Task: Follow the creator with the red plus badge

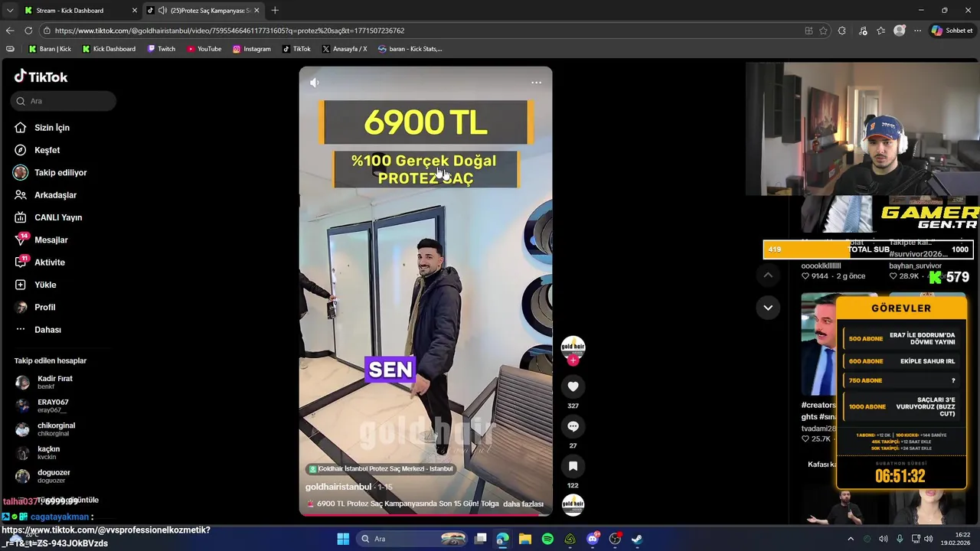Action: tap(573, 360)
